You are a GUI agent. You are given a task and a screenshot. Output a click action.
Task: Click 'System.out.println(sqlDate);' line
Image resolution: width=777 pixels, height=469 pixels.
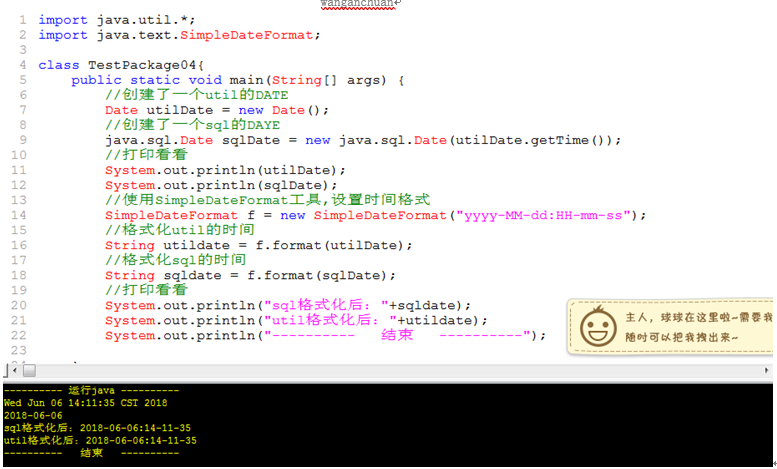[221, 185]
